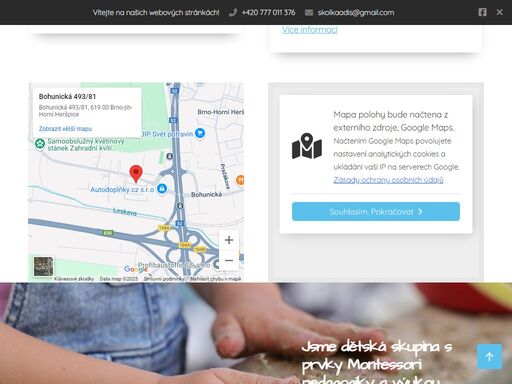Call the number +420 777 011 376
The height and width of the screenshot is (384, 512).
(x=268, y=13)
